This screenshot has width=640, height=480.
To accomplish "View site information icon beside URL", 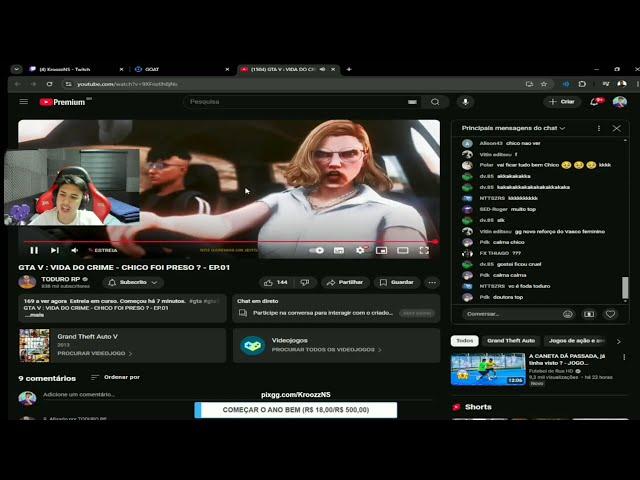I will [69, 84].
